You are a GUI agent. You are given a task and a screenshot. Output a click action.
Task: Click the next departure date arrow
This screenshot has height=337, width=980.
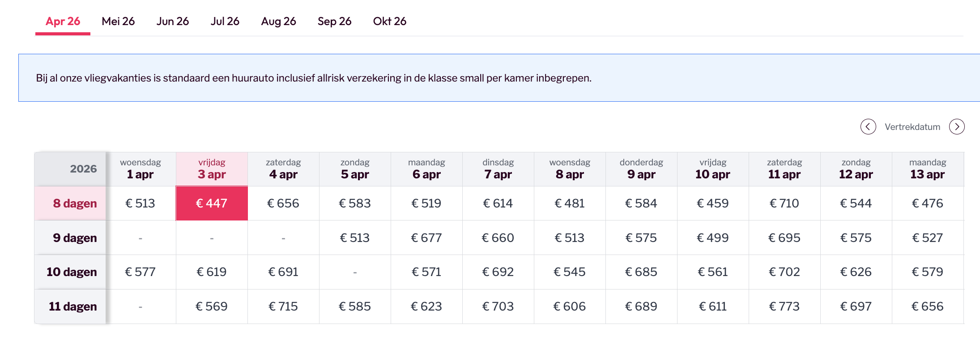(x=957, y=127)
